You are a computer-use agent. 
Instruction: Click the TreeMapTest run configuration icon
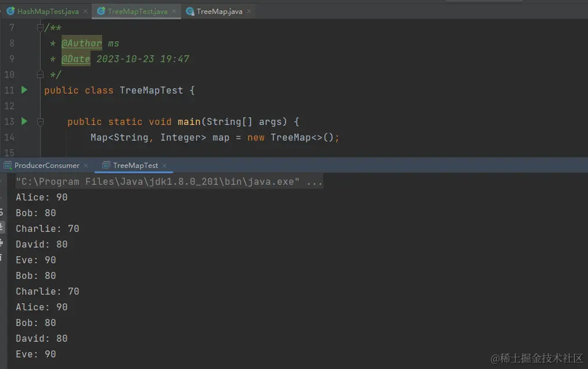pos(106,165)
